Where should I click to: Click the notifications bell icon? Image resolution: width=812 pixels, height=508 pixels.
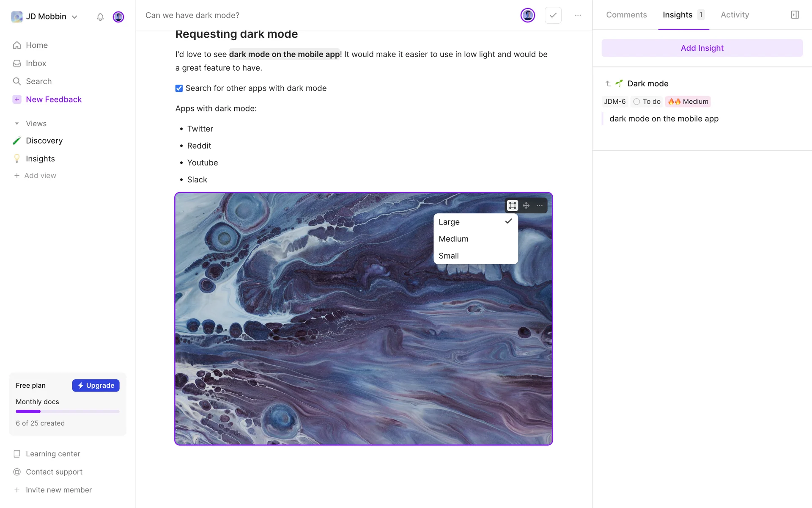[100, 17]
